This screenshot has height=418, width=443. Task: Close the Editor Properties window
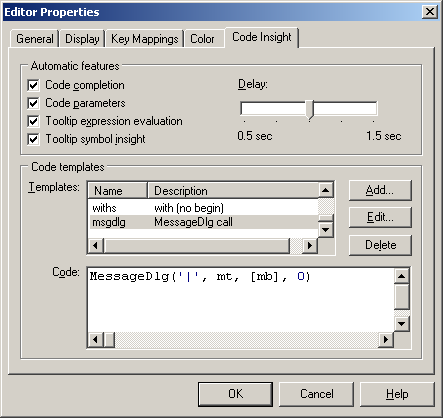pos(430,12)
